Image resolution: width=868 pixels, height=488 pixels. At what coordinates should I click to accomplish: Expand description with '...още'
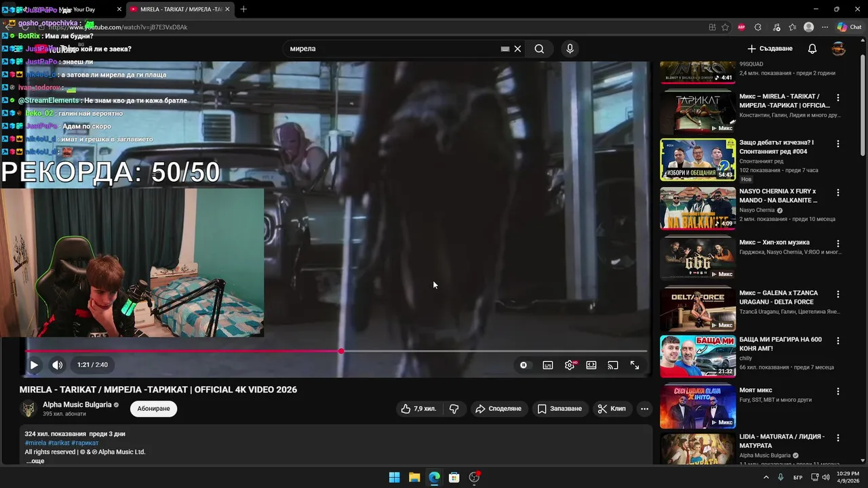click(35, 461)
